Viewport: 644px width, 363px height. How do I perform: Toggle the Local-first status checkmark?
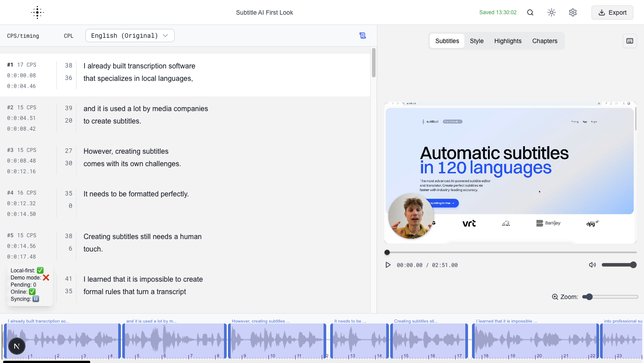pyautogui.click(x=40, y=270)
